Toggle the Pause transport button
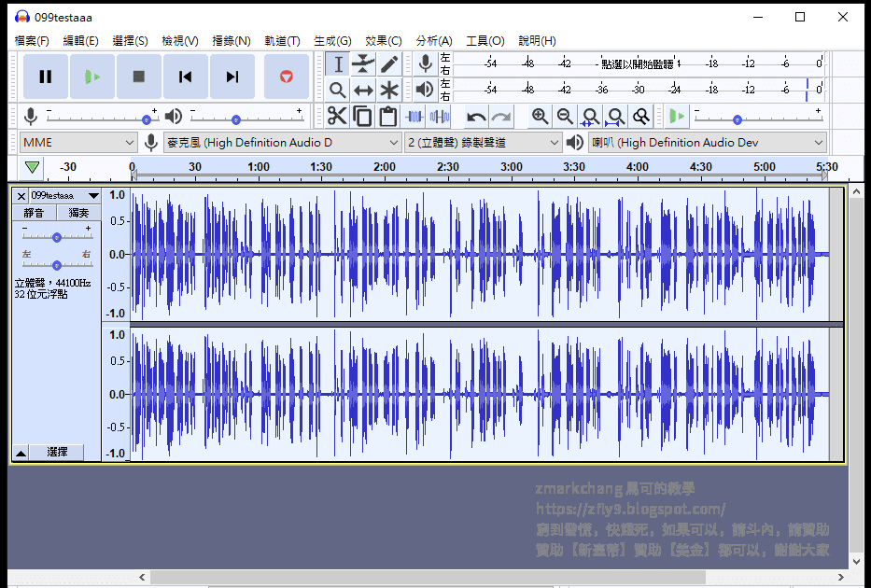 coord(45,76)
